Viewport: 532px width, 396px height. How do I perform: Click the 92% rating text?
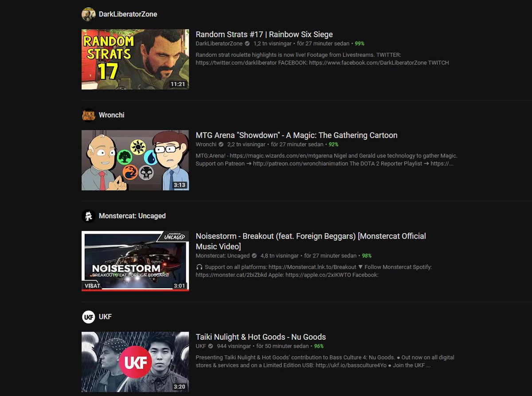[x=333, y=145]
